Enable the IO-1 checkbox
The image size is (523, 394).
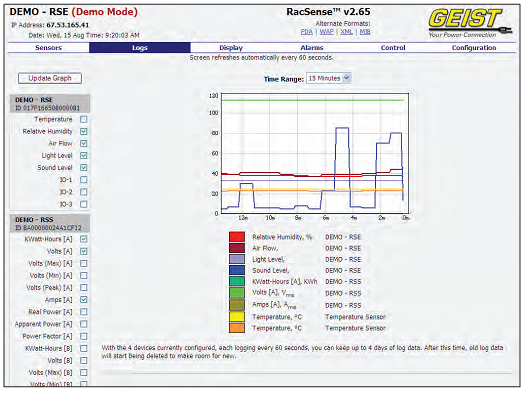tap(84, 180)
